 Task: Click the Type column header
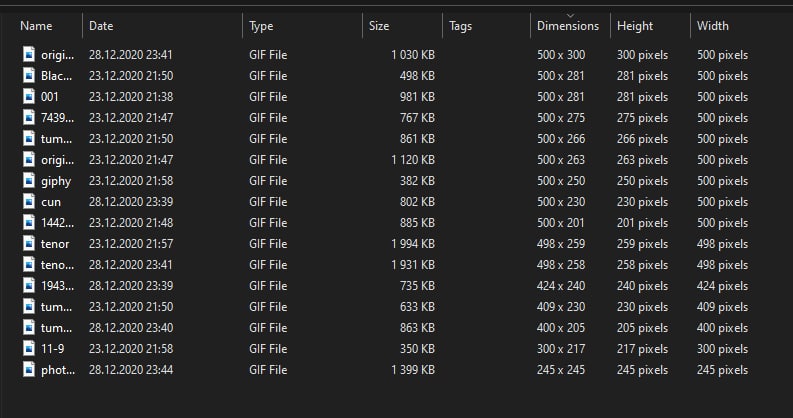click(x=261, y=25)
